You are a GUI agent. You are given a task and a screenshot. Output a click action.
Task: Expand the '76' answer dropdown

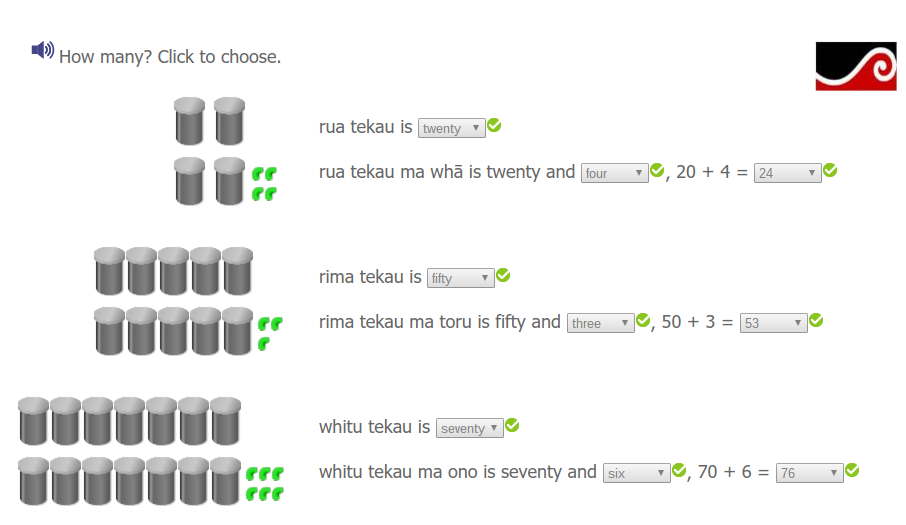[x=809, y=473]
